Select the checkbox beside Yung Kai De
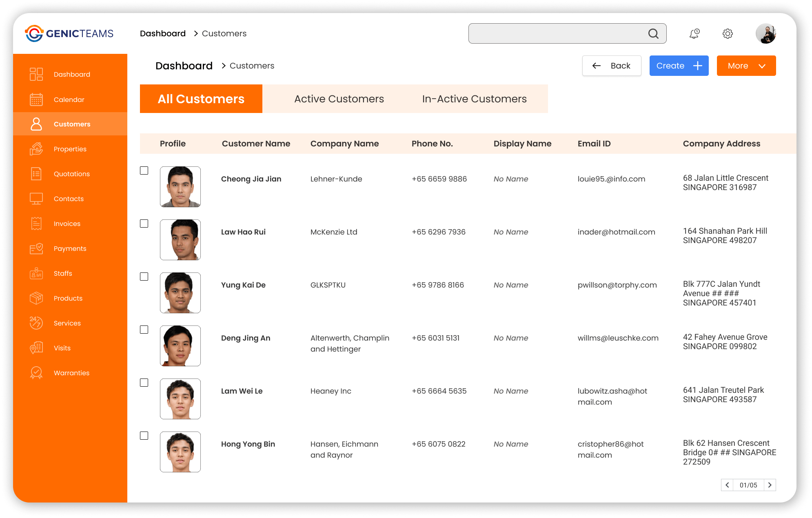Image resolution: width=812 pixels, height=518 pixels. coord(144,277)
